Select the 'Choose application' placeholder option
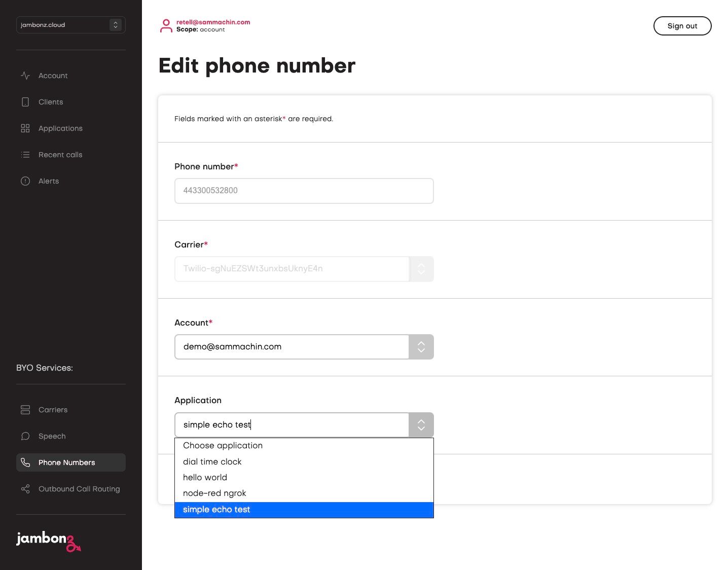This screenshot has height=570, width=728. tap(223, 445)
